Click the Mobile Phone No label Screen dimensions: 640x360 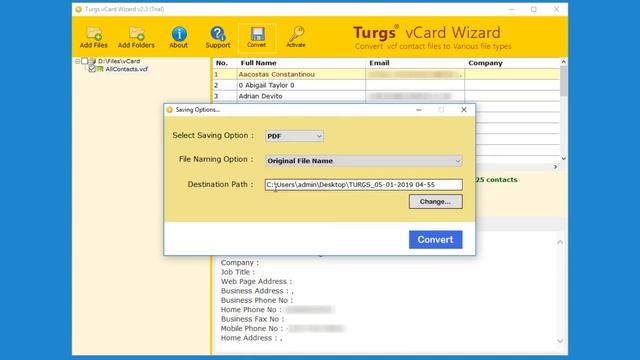252,329
